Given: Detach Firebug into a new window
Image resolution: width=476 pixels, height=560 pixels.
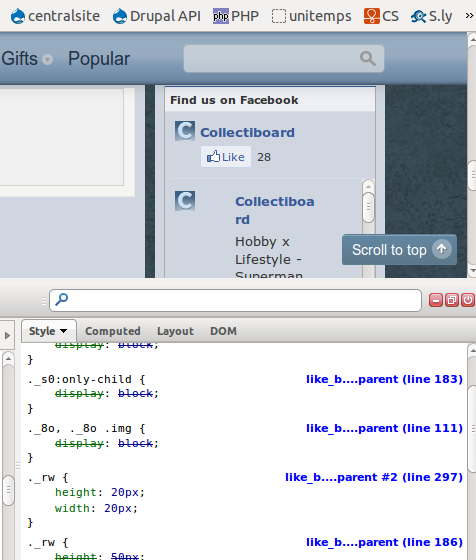Looking at the screenshot, I should pos(452,300).
